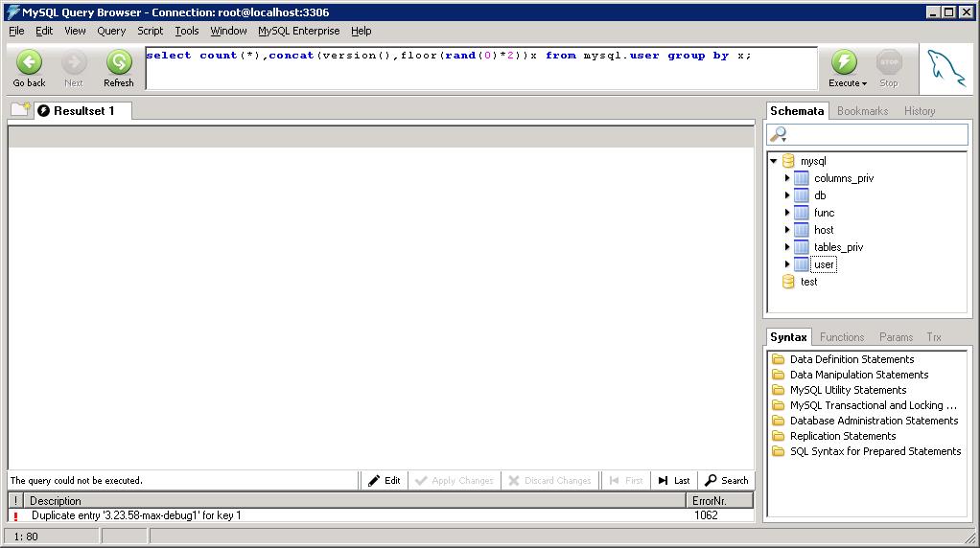
Task: Switch to the Schemata tab
Action: (x=797, y=111)
